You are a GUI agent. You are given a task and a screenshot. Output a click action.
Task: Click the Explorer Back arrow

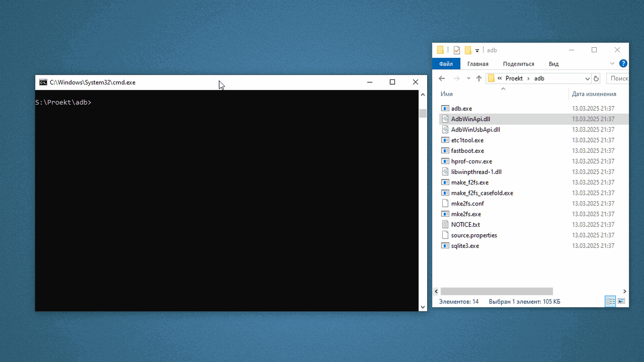(442, 78)
